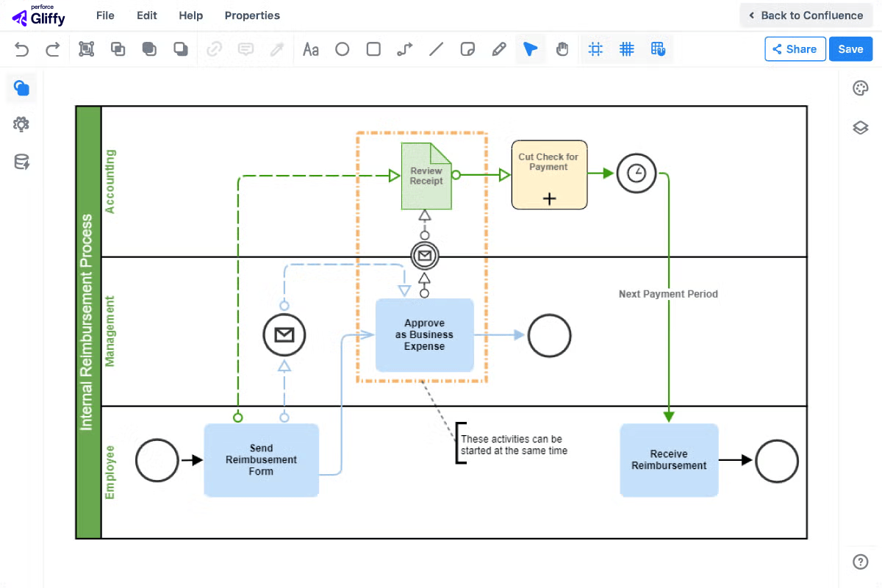Click the Accounting lane label
Screen dimensions: 882x588
pos(110,182)
